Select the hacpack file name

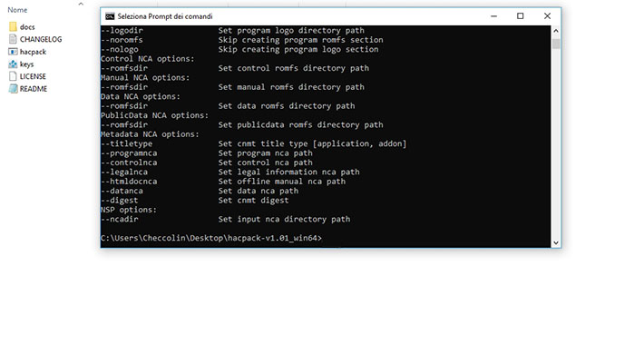point(33,52)
